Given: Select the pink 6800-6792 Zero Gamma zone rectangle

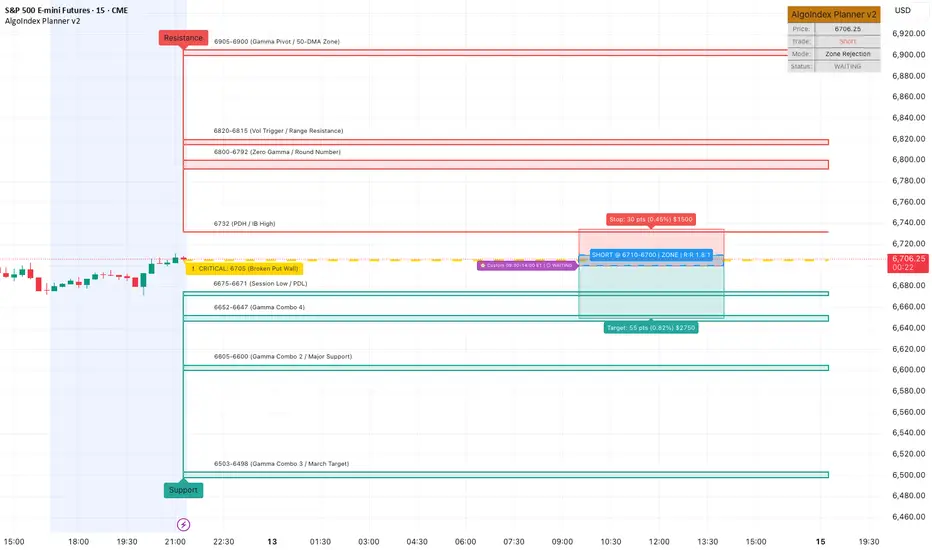Looking at the screenshot, I should click(506, 165).
